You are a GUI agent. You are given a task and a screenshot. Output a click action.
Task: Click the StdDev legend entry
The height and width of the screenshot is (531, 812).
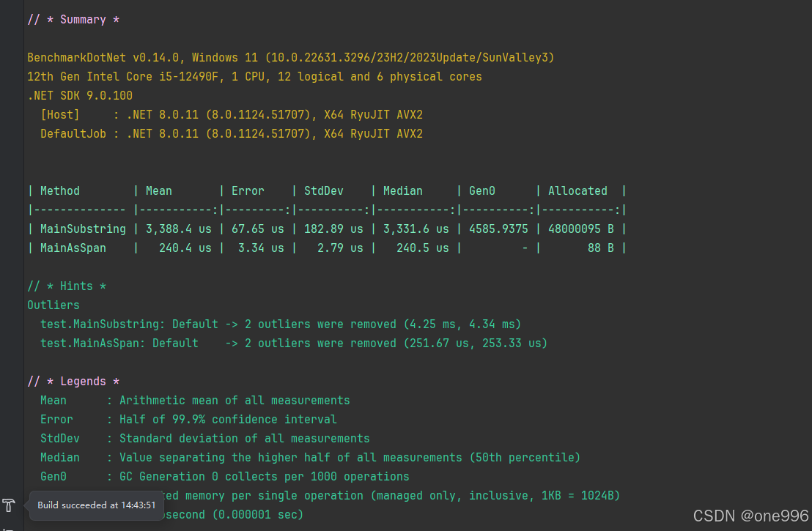pos(59,438)
